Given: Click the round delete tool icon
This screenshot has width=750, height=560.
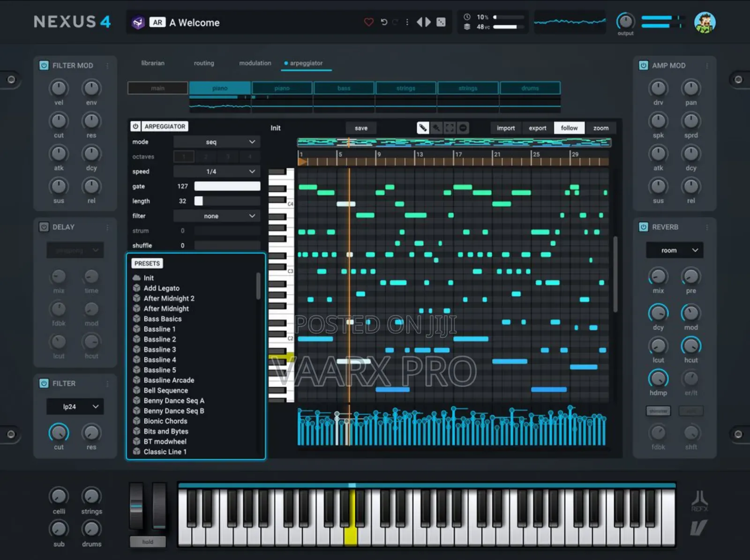Looking at the screenshot, I should (463, 127).
